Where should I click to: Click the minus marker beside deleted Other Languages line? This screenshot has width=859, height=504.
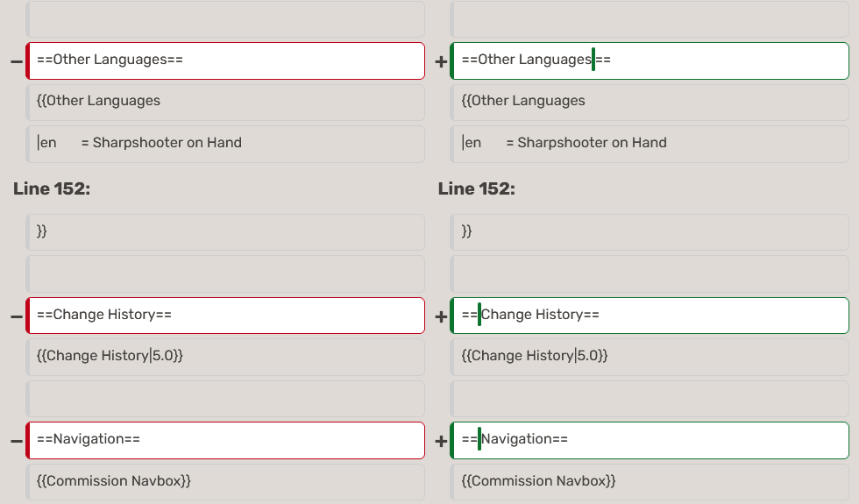point(17,61)
